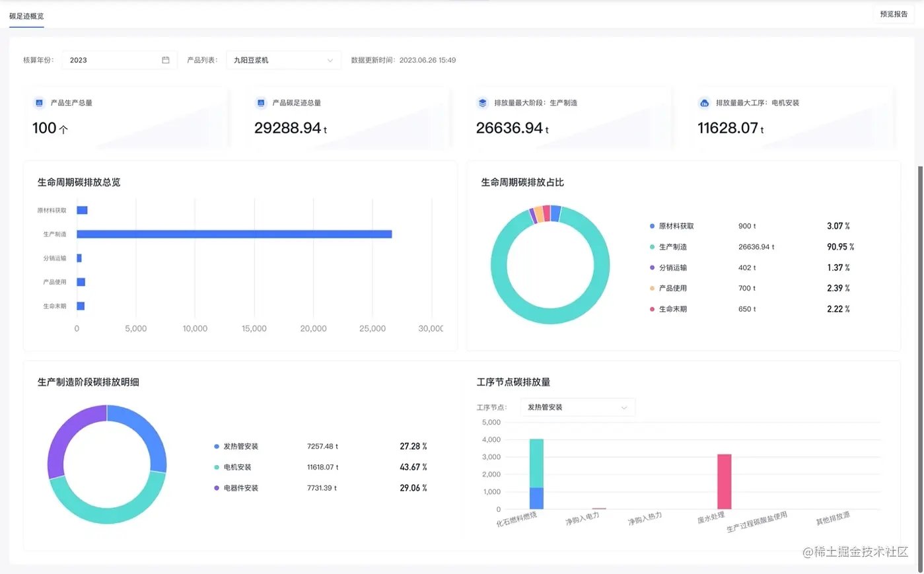Click the 产品生产总量 card icon

[x=39, y=103]
